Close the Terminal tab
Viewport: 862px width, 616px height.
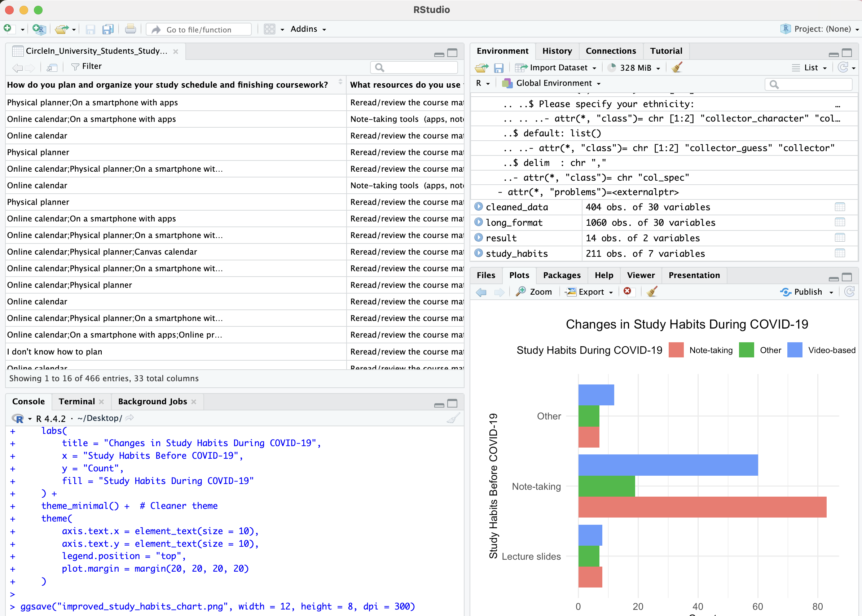point(101,402)
